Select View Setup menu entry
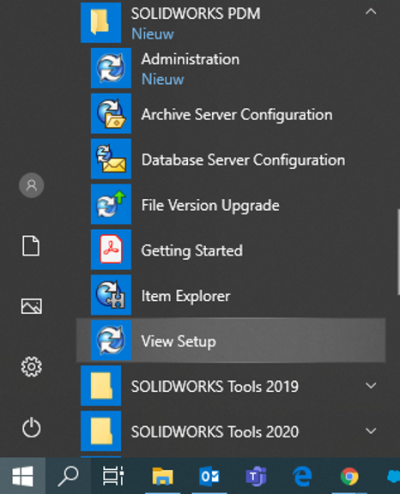 click(x=231, y=340)
